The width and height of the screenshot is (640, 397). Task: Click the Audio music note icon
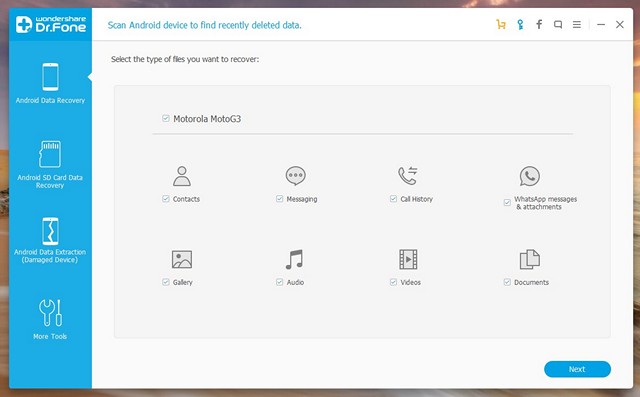(294, 259)
